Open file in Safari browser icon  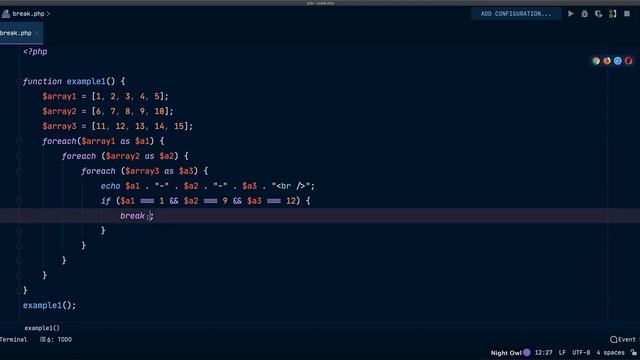pos(618,61)
